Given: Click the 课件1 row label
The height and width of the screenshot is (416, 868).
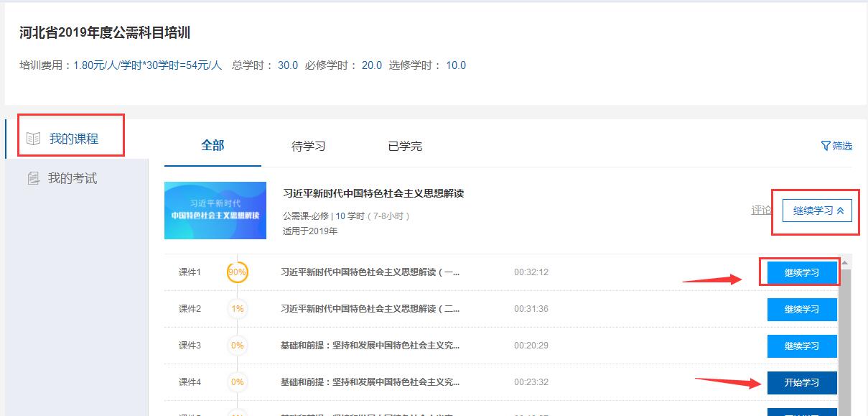Looking at the screenshot, I should (190, 272).
